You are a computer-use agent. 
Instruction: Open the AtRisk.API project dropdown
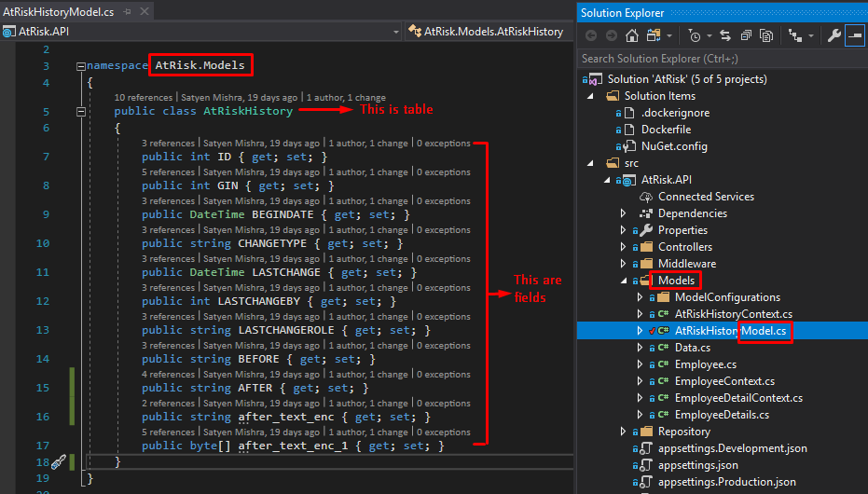(396, 31)
